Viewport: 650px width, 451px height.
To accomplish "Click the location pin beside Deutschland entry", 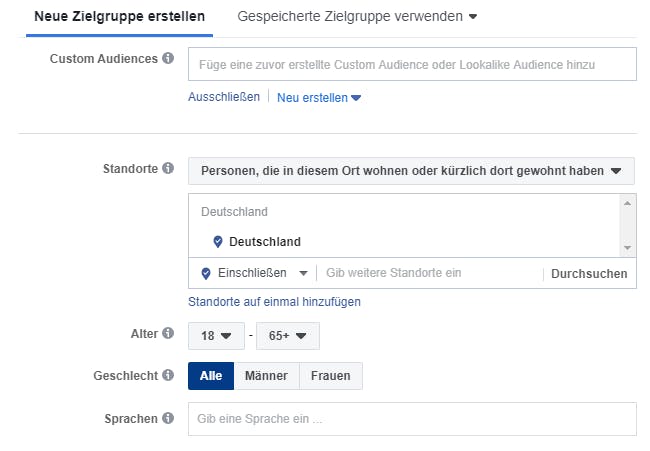I will [x=218, y=242].
